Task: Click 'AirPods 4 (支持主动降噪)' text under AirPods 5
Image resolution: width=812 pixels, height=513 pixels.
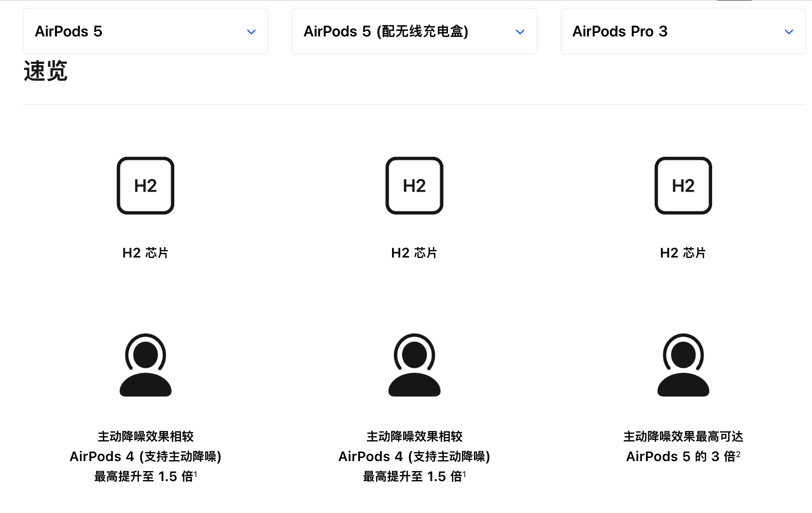Action: 145,457
